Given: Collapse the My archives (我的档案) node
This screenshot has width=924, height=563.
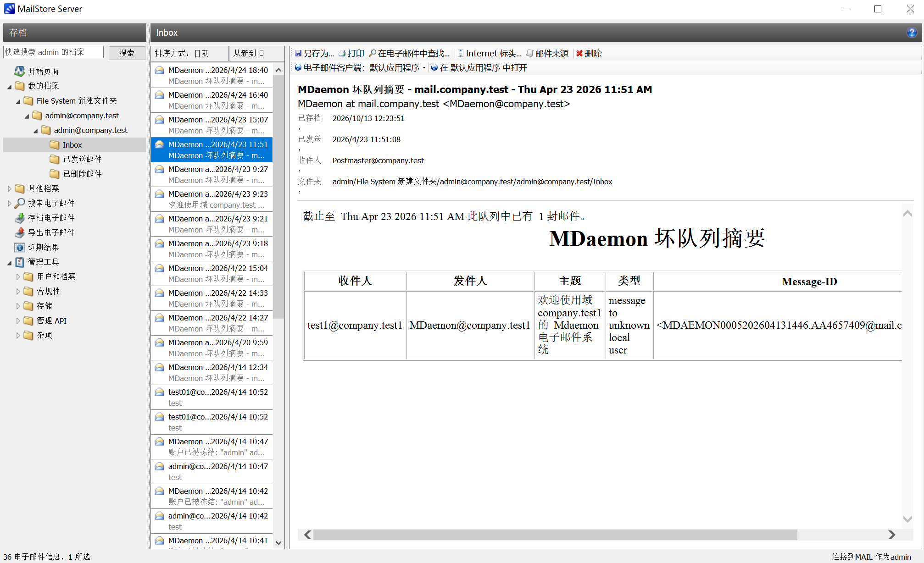Looking at the screenshot, I should (x=10, y=86).
